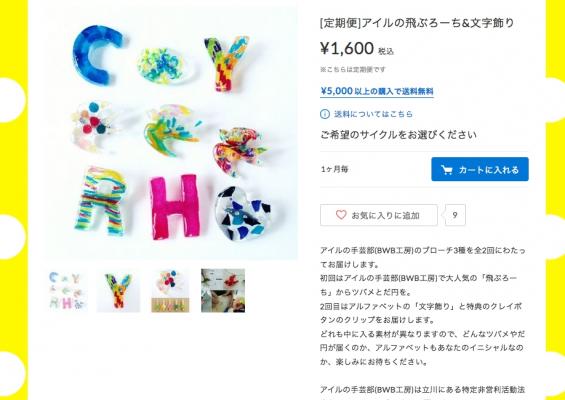Choose the 1ヶ月毎 delivery cycle option
This screenshot has width=565, height=400.
[335, 169]
